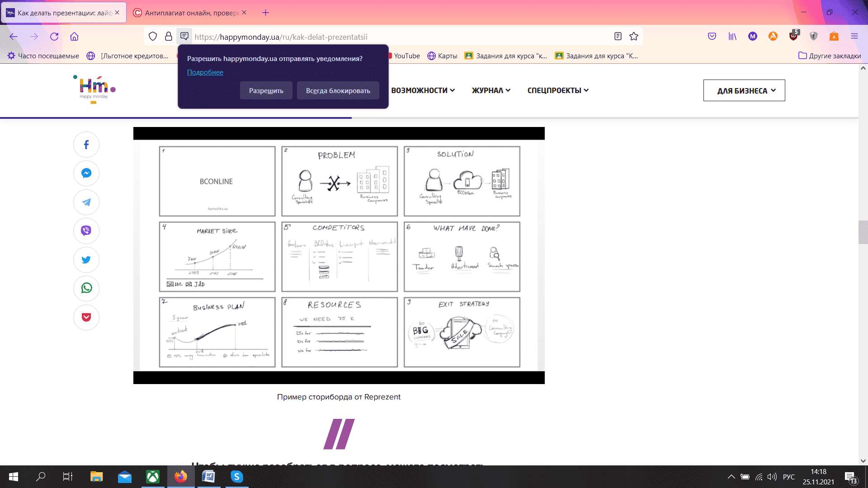Screen dimensions: 868x488
Task: Open volume control in system tray
Action: pyautogui.click(x=772, y=477)
